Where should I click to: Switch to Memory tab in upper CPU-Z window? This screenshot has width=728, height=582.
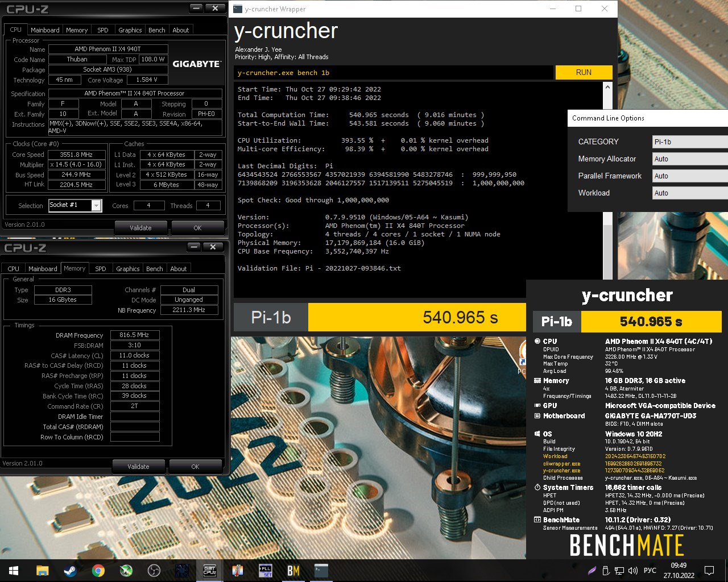click(77, 30)
